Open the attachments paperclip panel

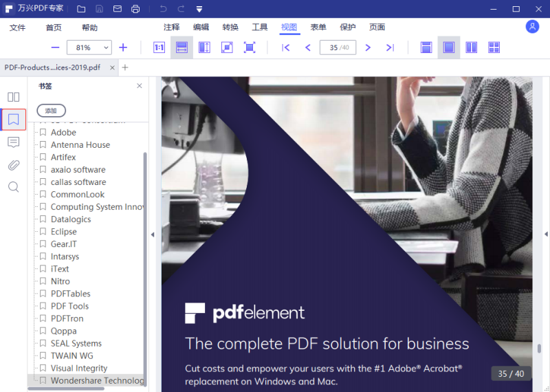tap(13, 164)
